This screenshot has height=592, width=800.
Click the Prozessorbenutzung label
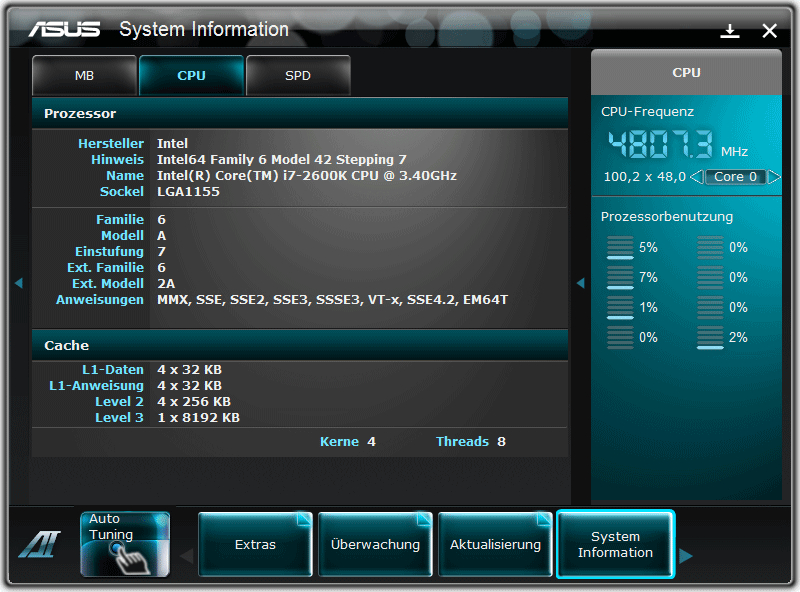[x=666, y=216]
